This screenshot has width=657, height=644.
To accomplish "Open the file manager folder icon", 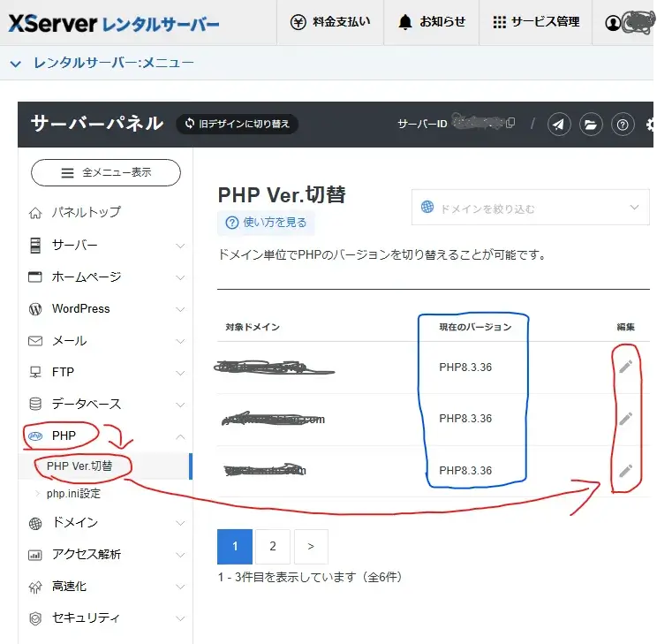I will pos(591,124).
